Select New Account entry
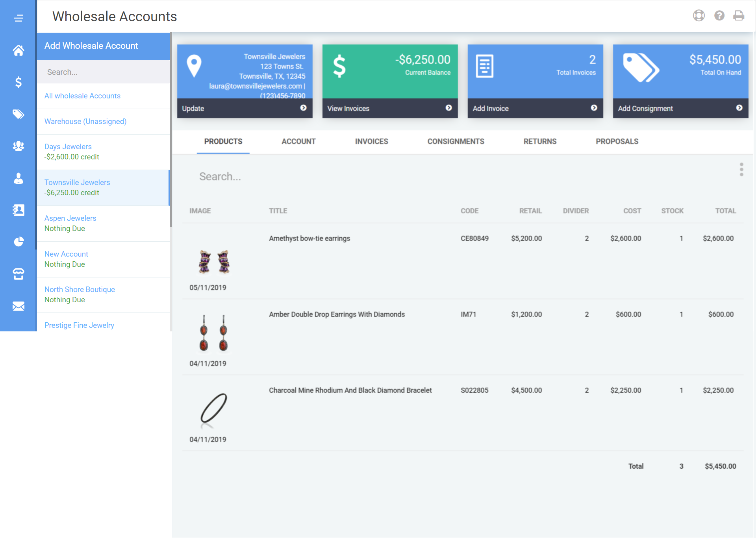Image resolution: width=756 pixels, height=538 pixels. (x=103, y=259)
